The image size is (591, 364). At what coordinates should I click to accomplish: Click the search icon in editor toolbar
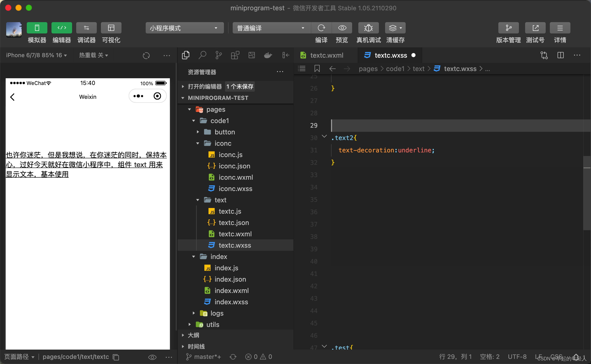tap(202, 55)
